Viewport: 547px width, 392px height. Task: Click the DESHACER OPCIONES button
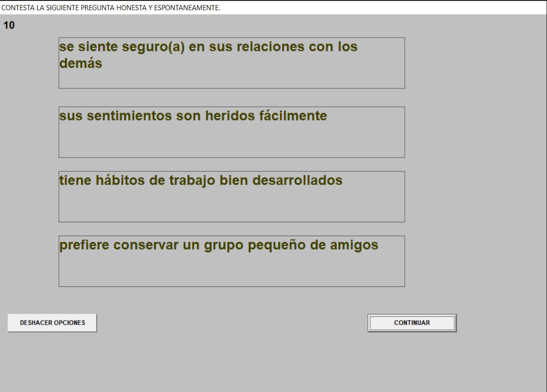(x=52, y=323)
